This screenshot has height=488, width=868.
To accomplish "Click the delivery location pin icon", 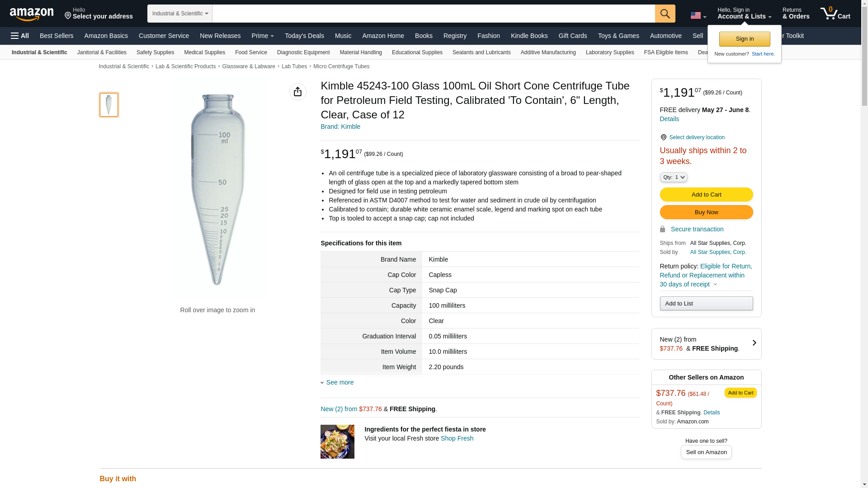I will [663, 137].
